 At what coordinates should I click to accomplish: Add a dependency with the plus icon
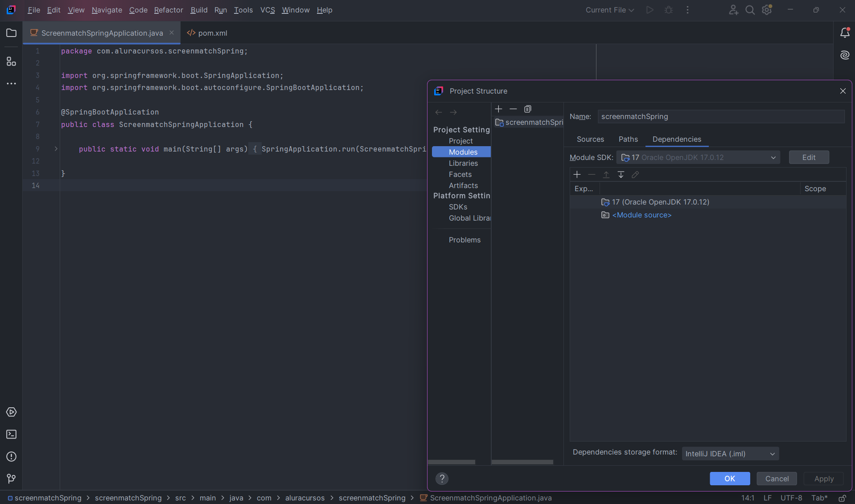577,175
